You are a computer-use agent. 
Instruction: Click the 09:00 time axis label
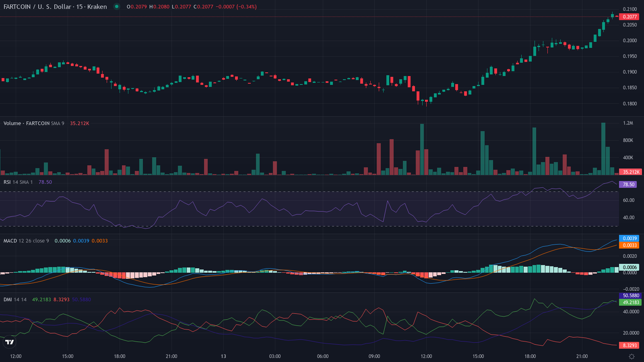(x=375, y=356)
